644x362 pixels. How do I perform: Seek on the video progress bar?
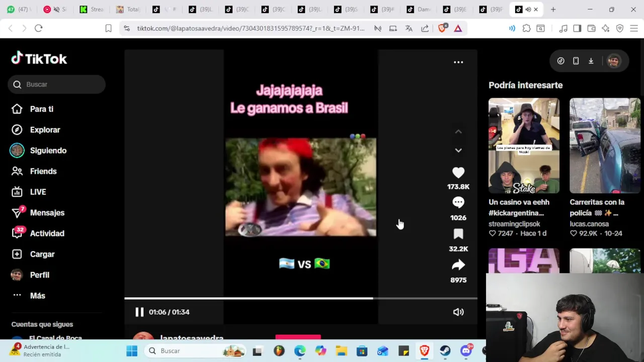pyautogui.click(x=300, y=298)
